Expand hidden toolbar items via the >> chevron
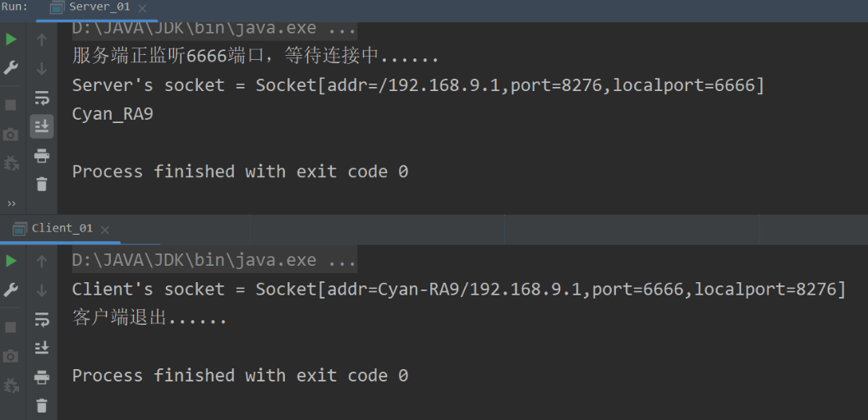This screenshot has width=868, height=420. (11, 203)
